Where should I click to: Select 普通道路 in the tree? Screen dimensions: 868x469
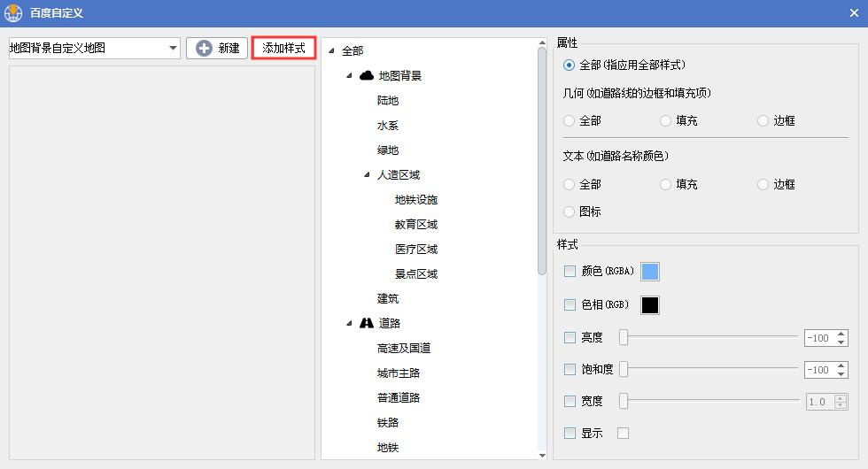(x=398, y=397)
